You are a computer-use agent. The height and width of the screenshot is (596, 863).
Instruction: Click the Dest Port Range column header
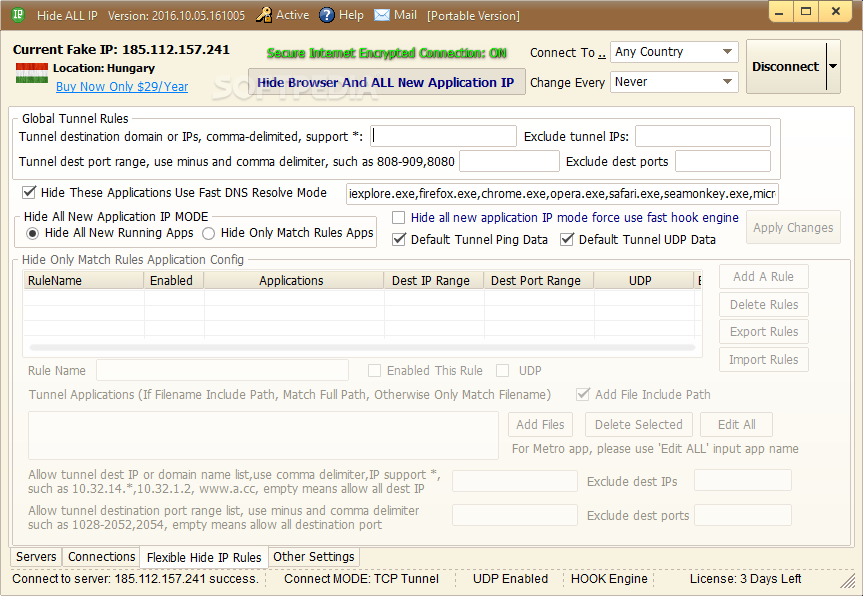pos(539,281)
